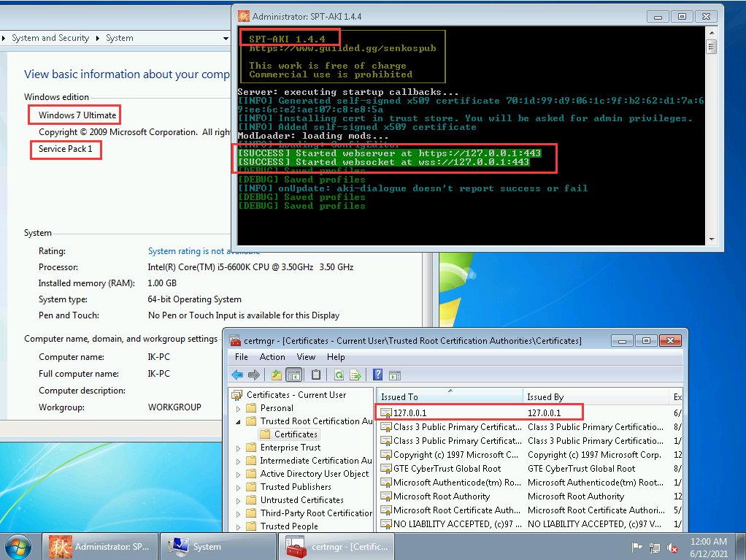Expand the Enterprise Trust node

(239, 448)
